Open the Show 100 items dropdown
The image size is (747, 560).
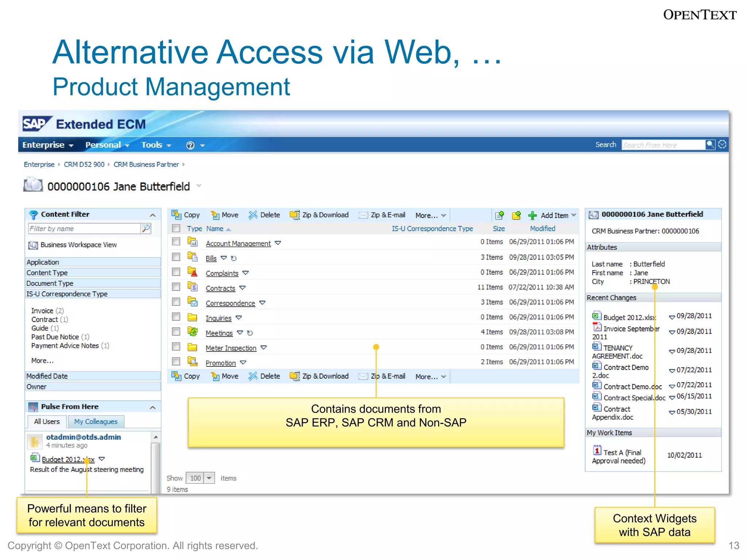[209, 478]
